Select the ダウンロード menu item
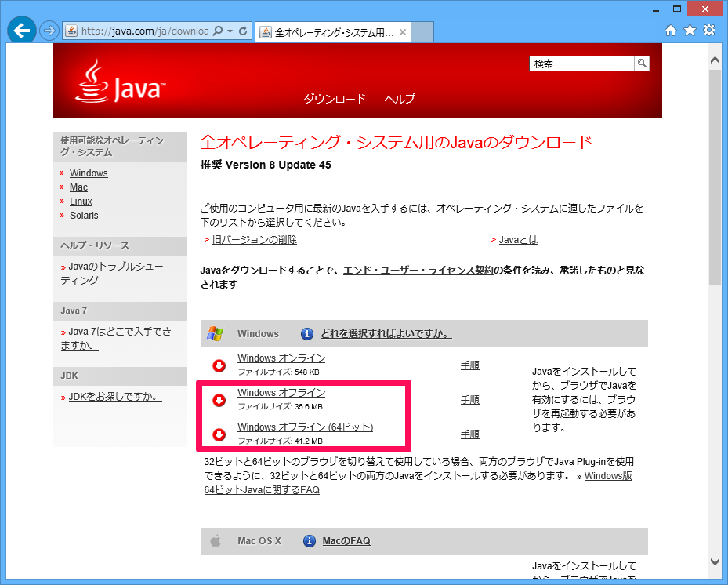This screenshot has height=585, width=728. pos(335,99)
